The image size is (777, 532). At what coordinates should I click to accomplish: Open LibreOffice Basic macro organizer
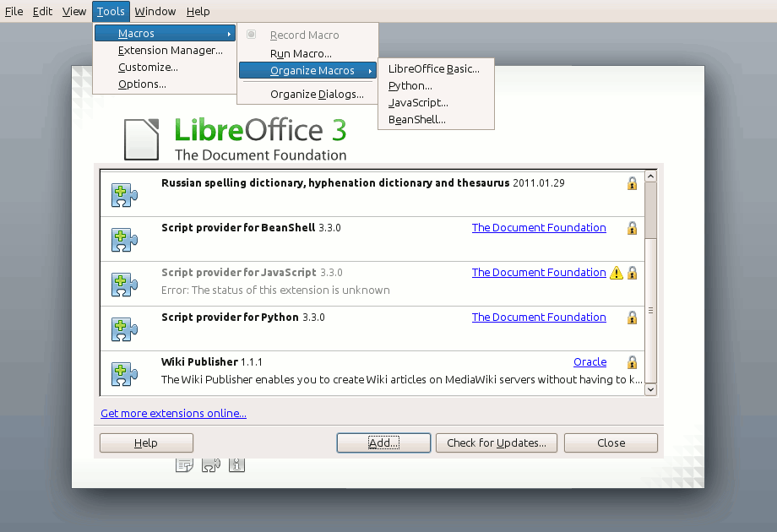tap(434, 69)
